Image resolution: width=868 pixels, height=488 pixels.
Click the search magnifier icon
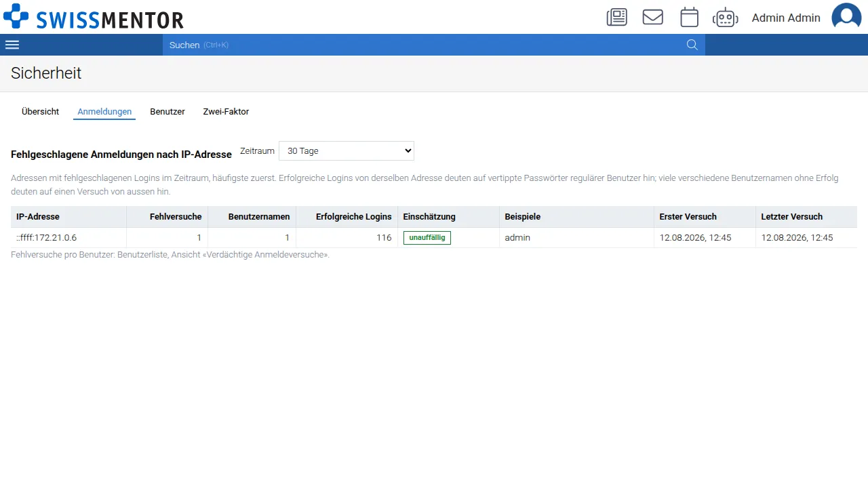click(x=692, y=45)
